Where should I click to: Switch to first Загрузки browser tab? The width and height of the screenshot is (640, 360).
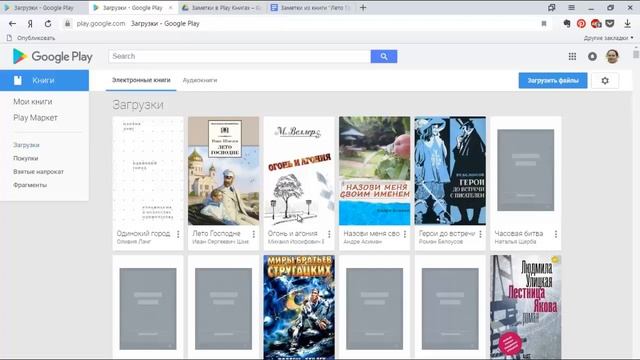43,7
